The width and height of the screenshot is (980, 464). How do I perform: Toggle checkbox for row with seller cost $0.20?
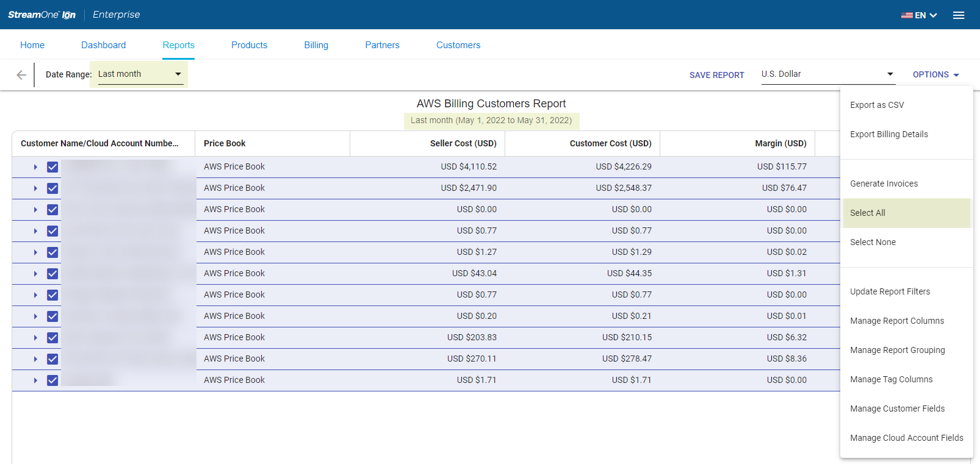coord(52,316)
